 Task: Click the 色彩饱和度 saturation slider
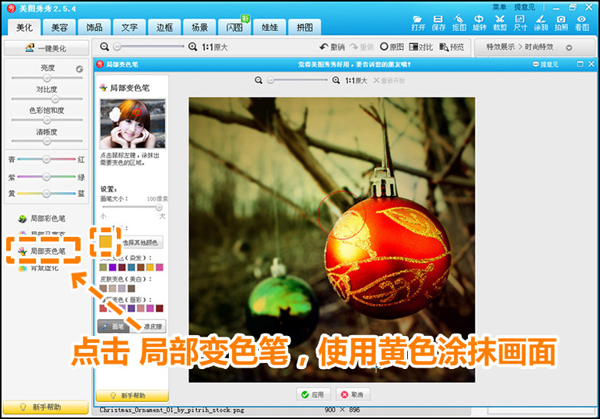tap(47, 120)
